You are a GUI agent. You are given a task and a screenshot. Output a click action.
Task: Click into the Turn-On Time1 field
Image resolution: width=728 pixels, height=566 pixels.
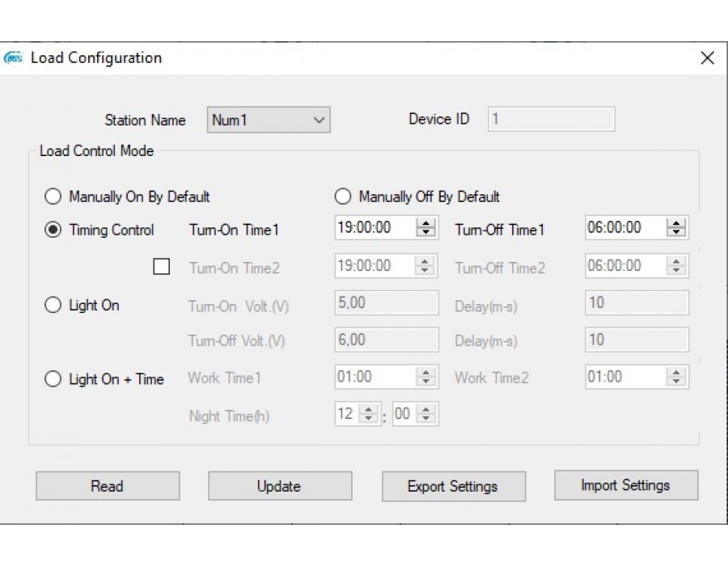pyautogui.click(x=374, y=228)
